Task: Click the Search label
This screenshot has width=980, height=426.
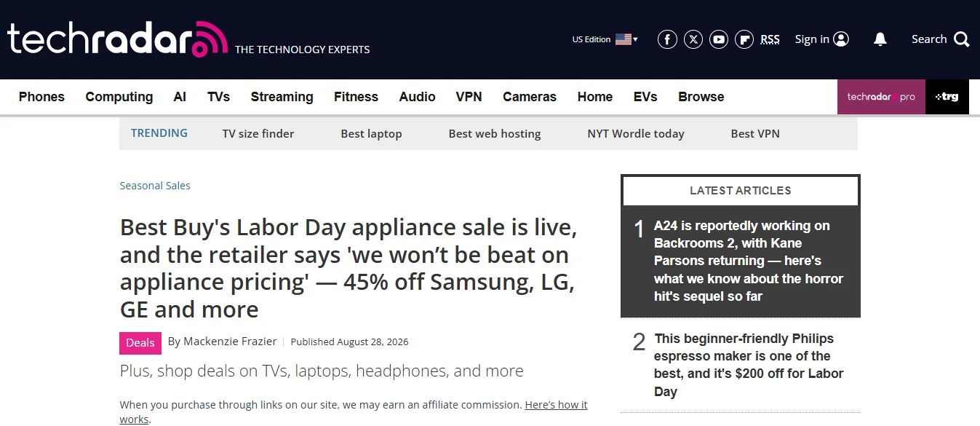Action: 929,39
